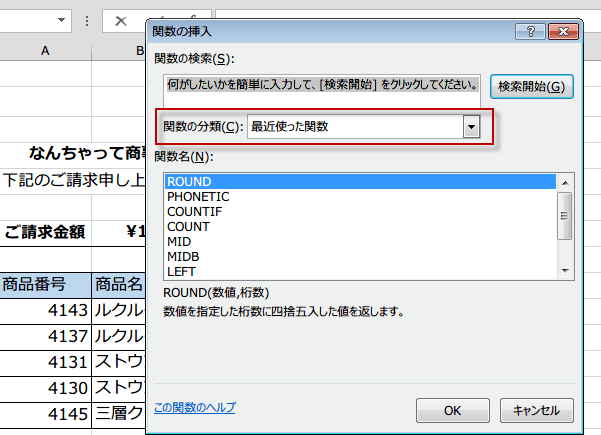
Task: Click cell containing 4130
Action: click(45, 389)
